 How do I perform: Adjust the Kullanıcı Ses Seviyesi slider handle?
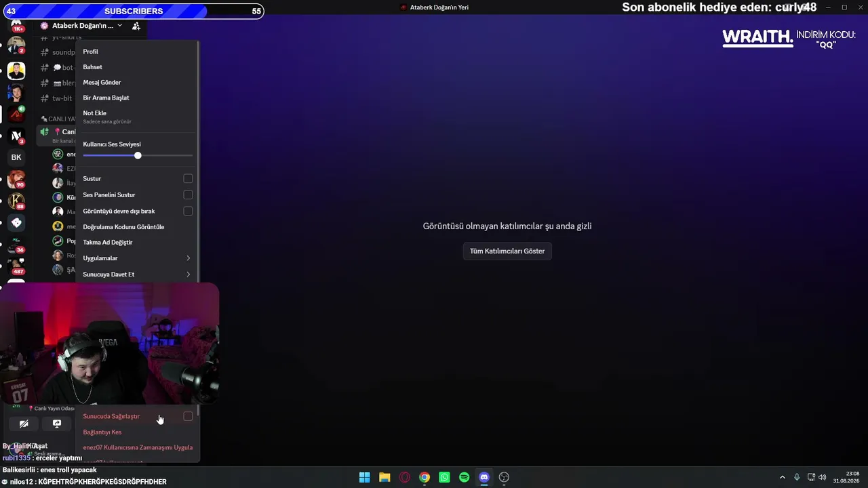138,156
